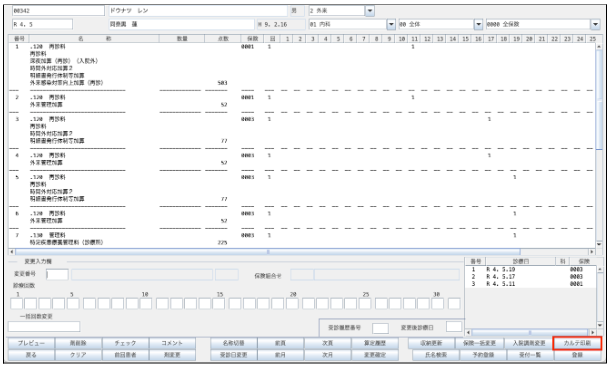Image resolution: width=609 pixels, height=366 pixels.
Task: Go to the next page with 次頁
Action: [x=327, y=343]
